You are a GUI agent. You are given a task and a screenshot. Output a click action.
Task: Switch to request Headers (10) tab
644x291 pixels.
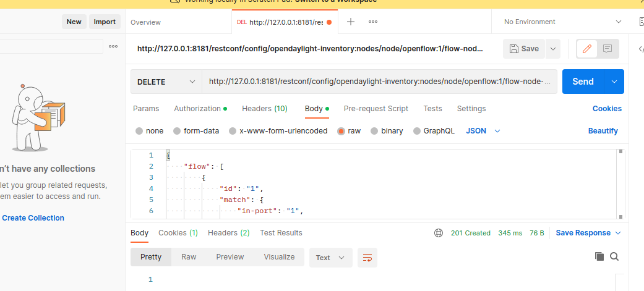click(x=265, y=109)
